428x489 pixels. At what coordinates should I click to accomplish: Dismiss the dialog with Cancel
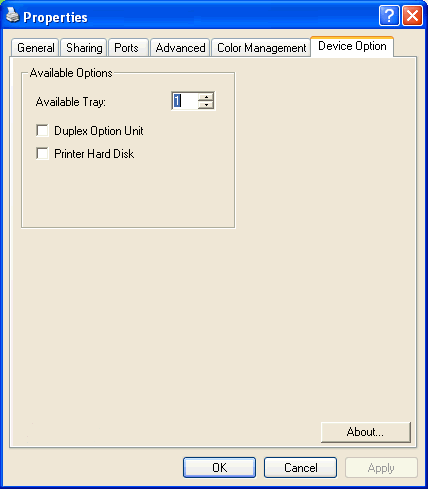(300, 467)
